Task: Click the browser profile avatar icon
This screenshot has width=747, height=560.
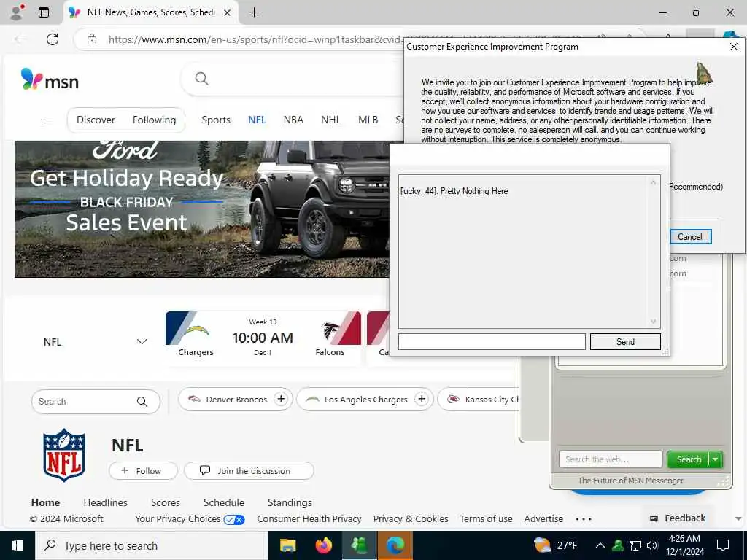Action: click(x=18, y=12)
